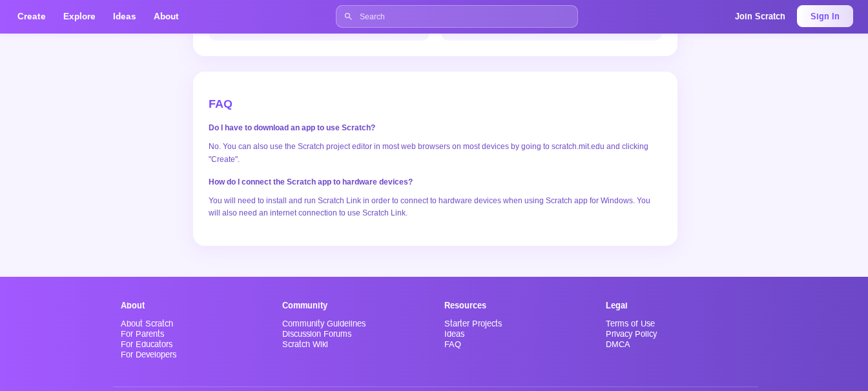Browse Starter Projects from the footer

tap(473, 324)
